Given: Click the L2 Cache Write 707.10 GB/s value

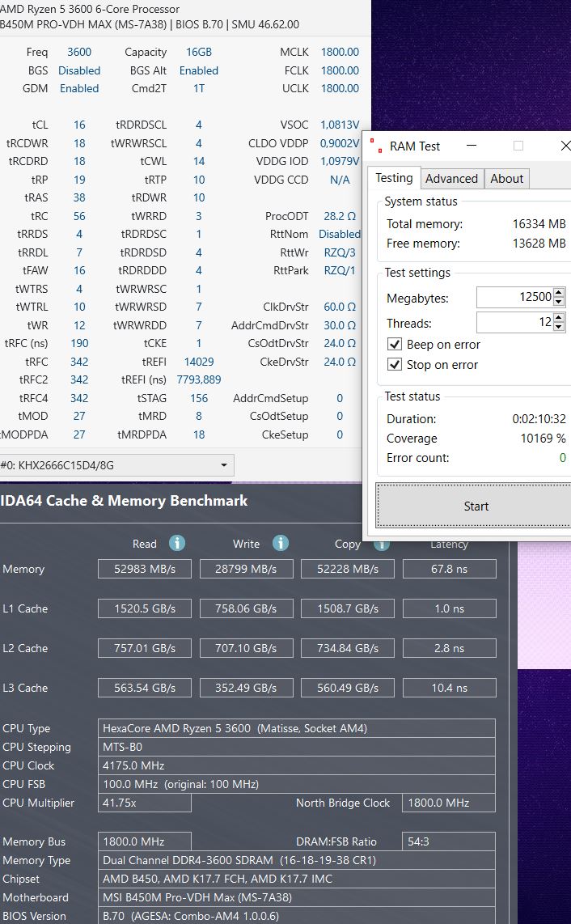Looking at the screenshot, I should (x=247, y=648).
